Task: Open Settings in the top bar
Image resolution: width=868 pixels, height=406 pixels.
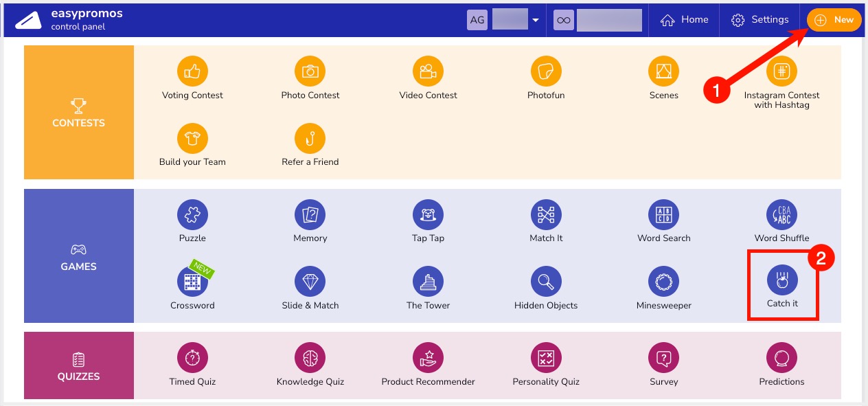Action: pos(759,20)
